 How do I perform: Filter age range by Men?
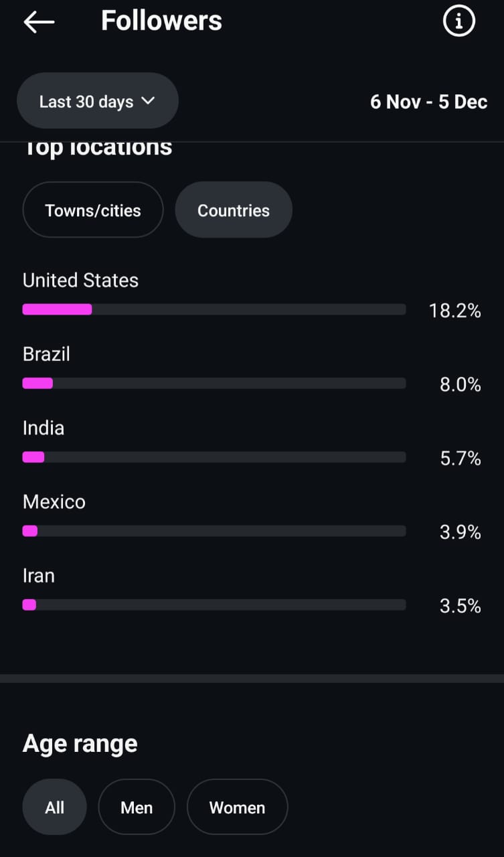click(137, 807)
